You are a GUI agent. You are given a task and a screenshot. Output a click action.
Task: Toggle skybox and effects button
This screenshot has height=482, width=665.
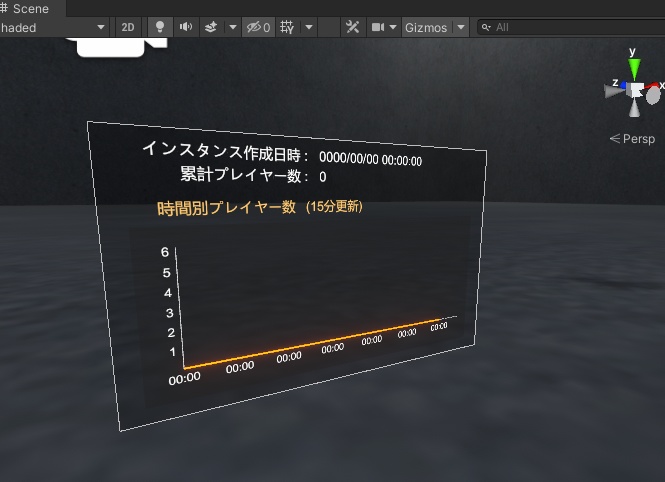click(211, 28)
